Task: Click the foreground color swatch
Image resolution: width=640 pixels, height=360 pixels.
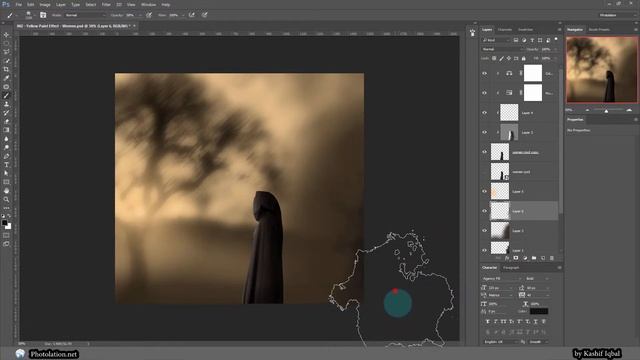Action: 4,223
